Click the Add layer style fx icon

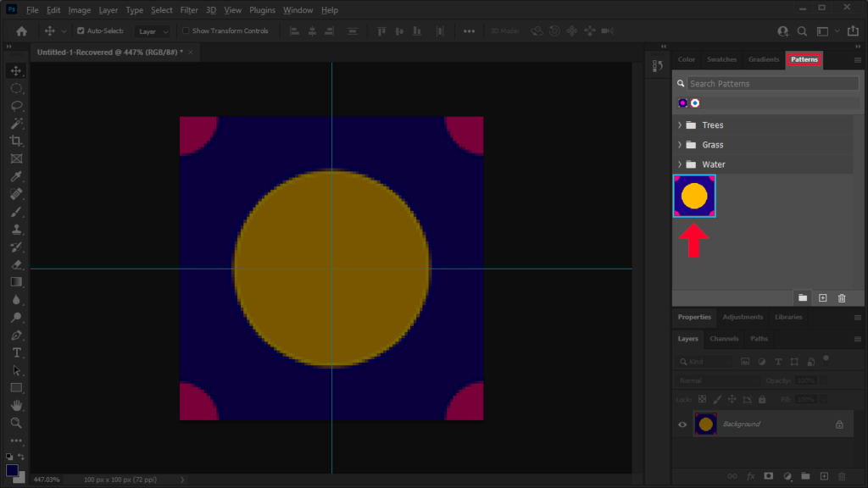pos(751,476)
